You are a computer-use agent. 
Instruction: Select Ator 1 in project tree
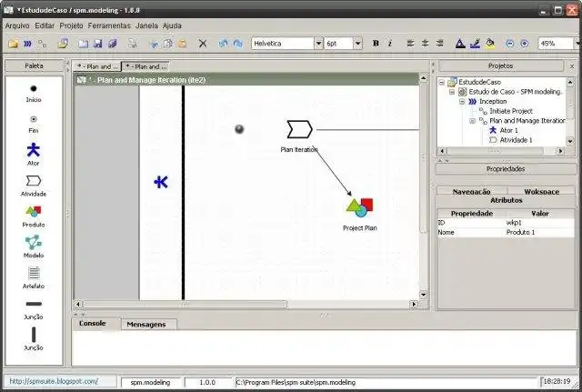point(508,130)
